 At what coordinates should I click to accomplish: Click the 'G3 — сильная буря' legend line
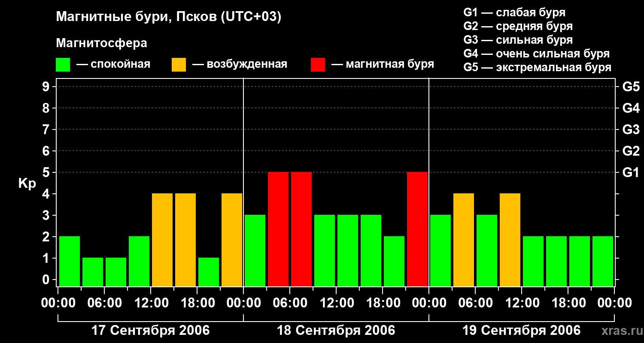[518, 40]
